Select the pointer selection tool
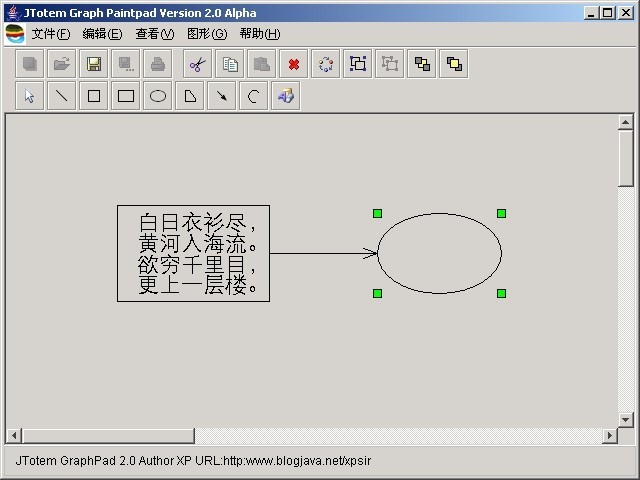Viewport: 640px width, 480px height. tap(30, 96)
